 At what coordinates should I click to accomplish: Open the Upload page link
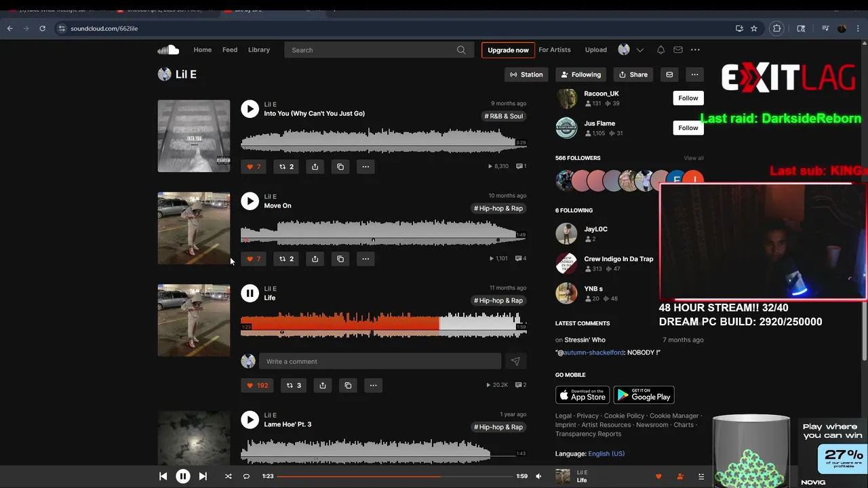(596, 49)
